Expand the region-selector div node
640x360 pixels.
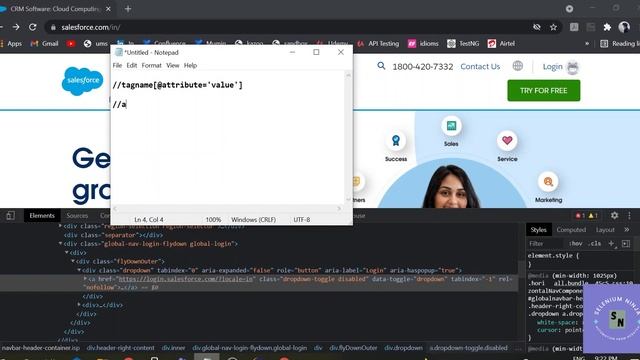[x=60, y=225]
